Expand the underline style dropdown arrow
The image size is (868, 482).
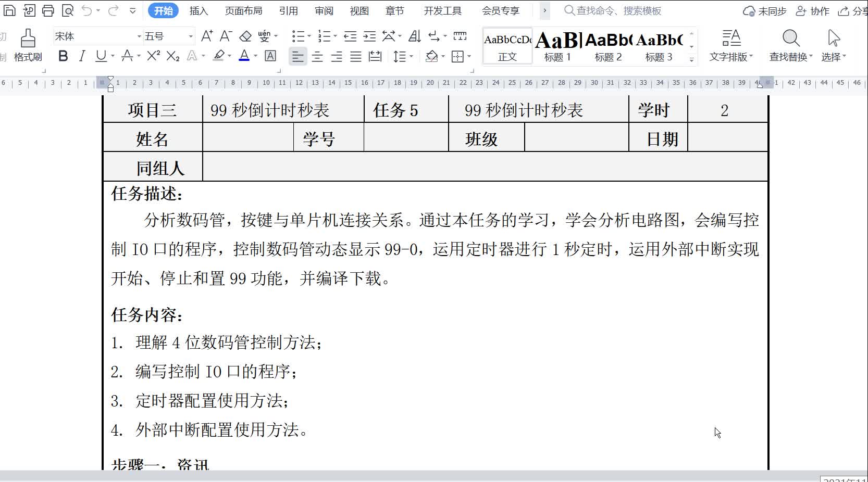(113, 56)
